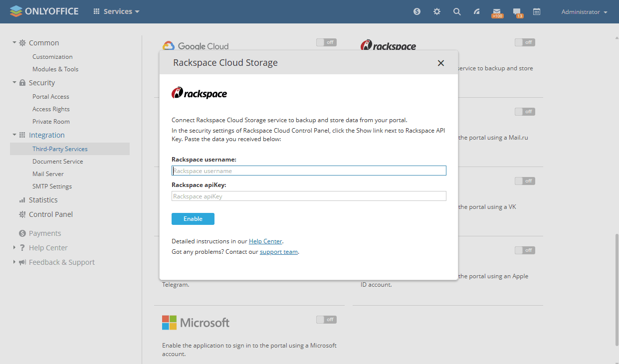Open the feed icon in header

coord(477,11)
